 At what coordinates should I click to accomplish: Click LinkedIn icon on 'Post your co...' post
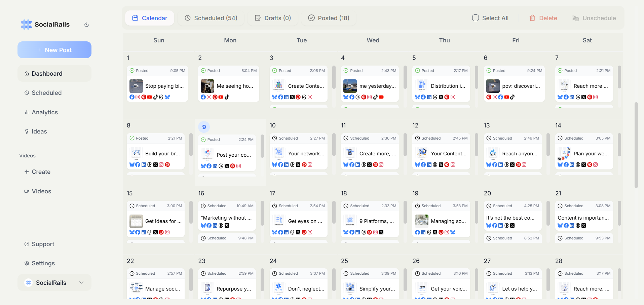pos(215,166)
